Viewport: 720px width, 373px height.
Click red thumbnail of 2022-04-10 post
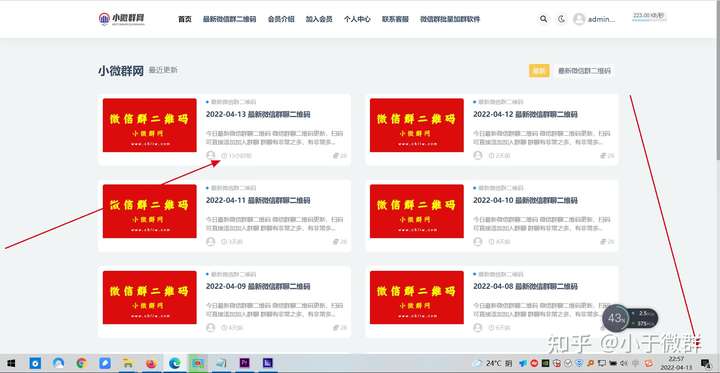(416, 211)
